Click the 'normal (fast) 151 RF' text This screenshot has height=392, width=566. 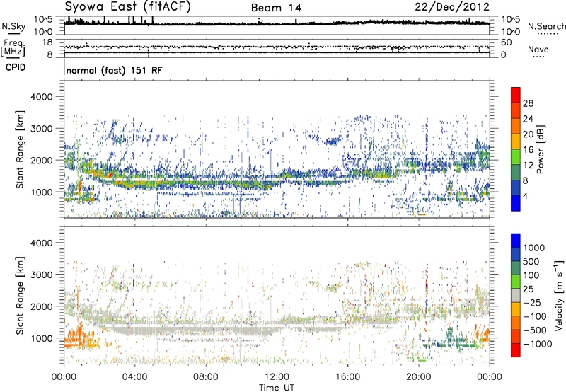point(115,70)
